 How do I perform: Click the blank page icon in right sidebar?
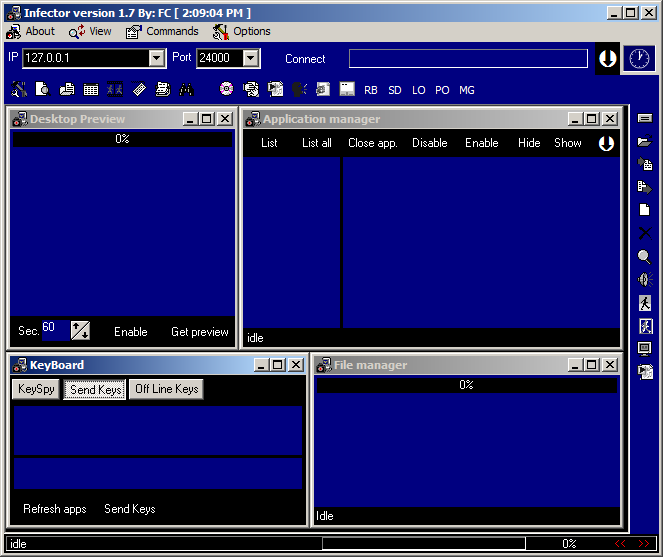[644, 210]
